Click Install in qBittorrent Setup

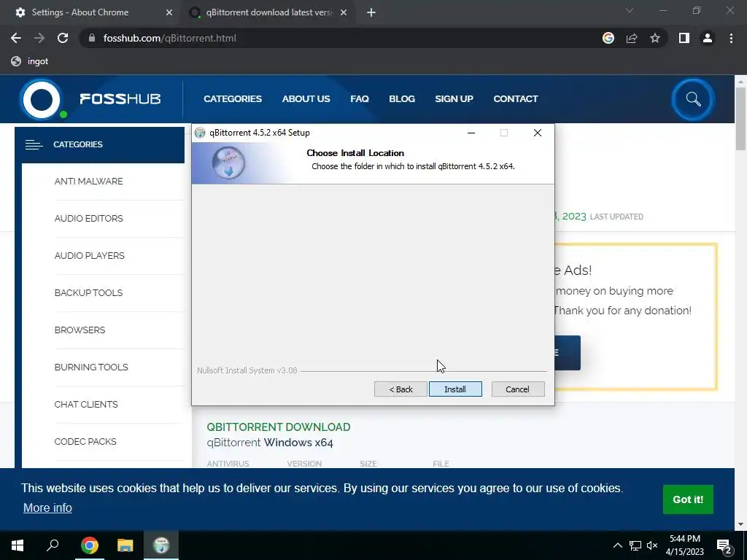click(455, 389)
